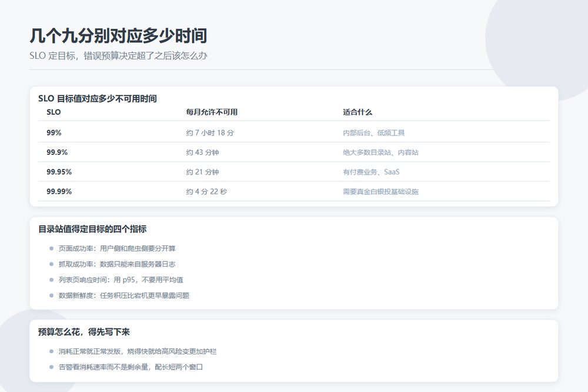Click bullet 告警看消耗速率而不是剩余量，配长短两个窗口
The height and width of the screenshot is (392, 588).
[131, 367]
